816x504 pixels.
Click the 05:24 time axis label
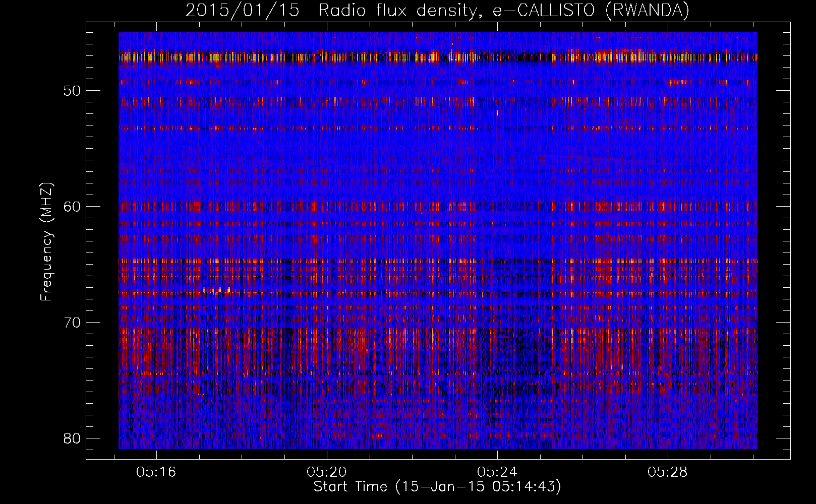click(x=497, y=472)
